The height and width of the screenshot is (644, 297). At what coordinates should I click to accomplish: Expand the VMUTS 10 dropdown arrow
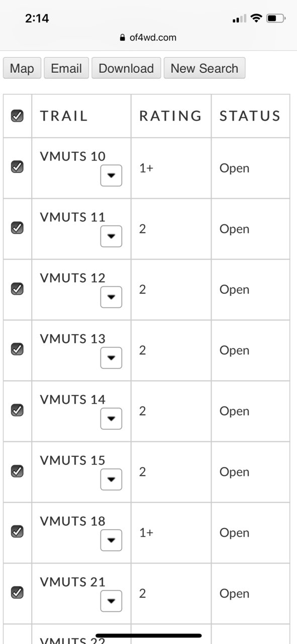(111, 176)
